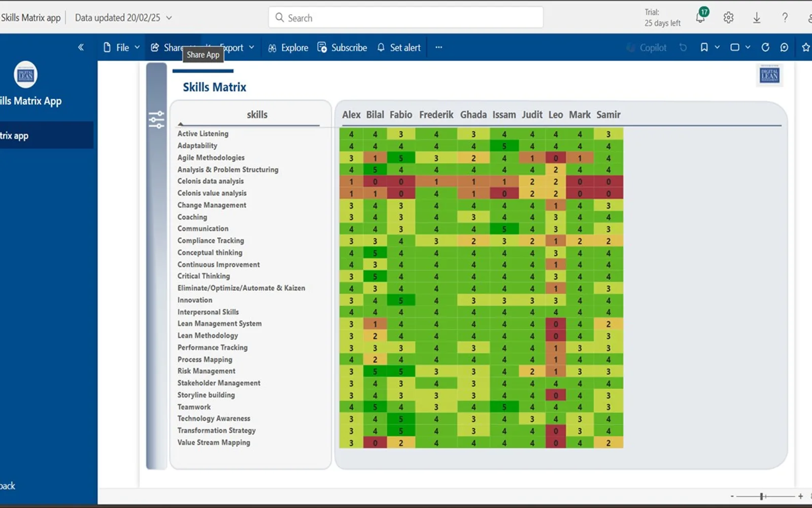Expand the view chevron dropdown
Image resolution: width=812 pixels, height=508 pixels.
[x=748, y=47]
